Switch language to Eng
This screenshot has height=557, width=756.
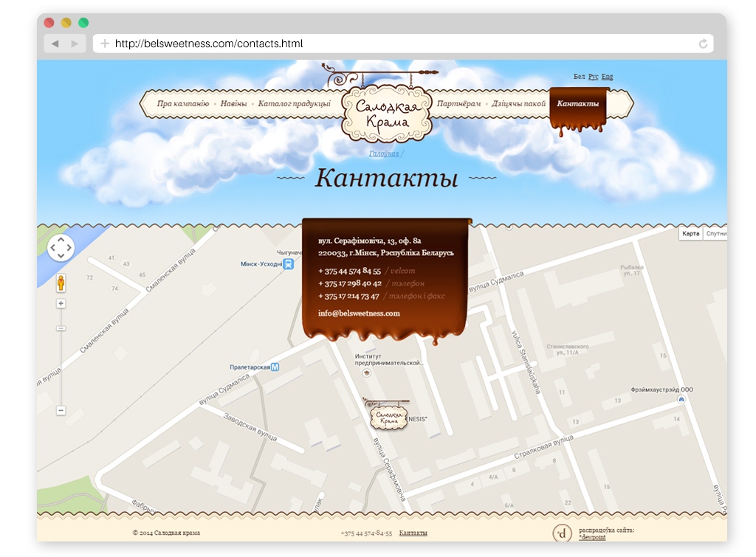point(607,77)
